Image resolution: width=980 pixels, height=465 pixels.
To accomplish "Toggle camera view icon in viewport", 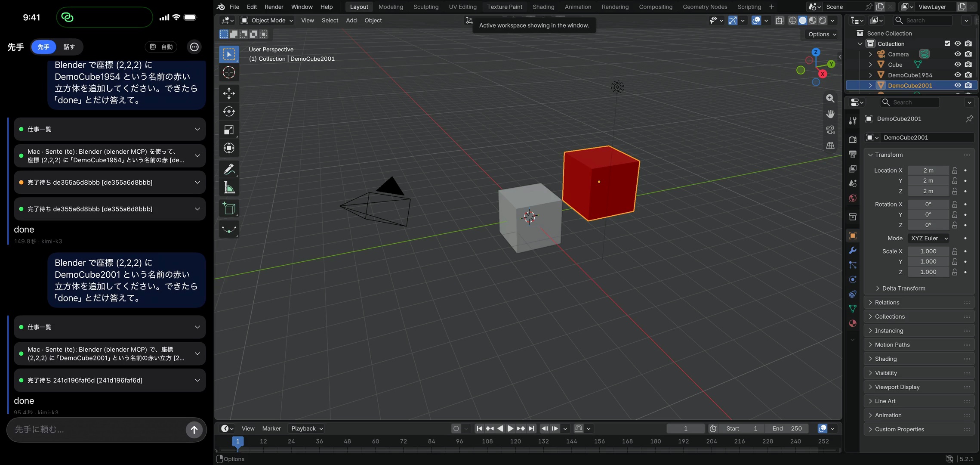I will (830, 130).
